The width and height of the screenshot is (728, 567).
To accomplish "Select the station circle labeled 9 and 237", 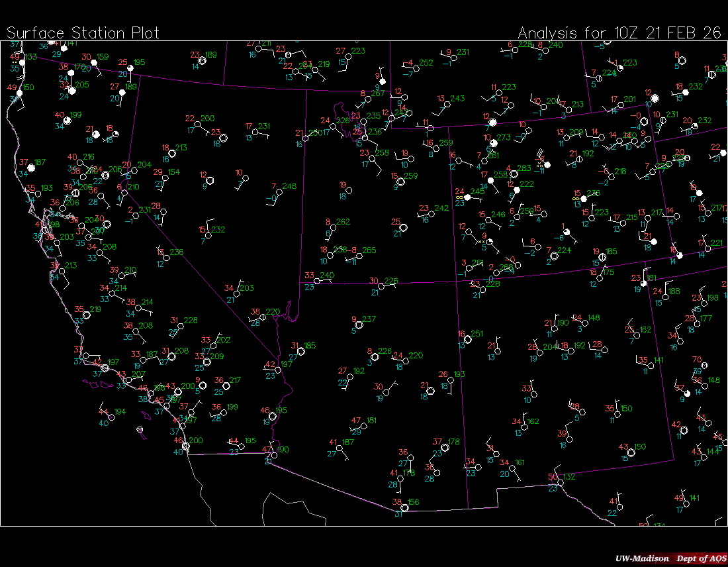I will click(x=359, y=325).
